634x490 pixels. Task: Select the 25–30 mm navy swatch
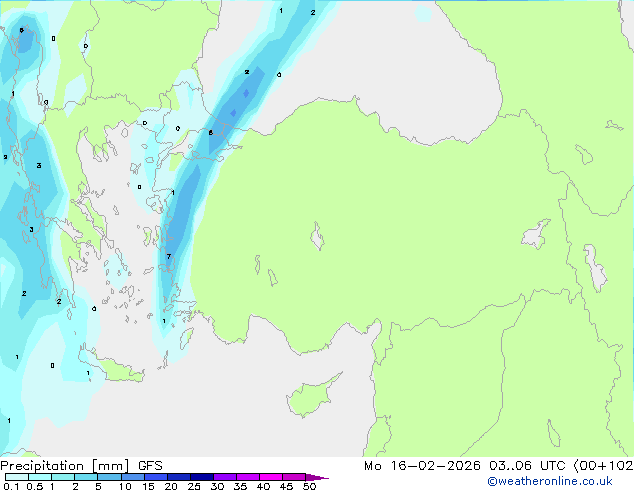[x=201, y=477]
